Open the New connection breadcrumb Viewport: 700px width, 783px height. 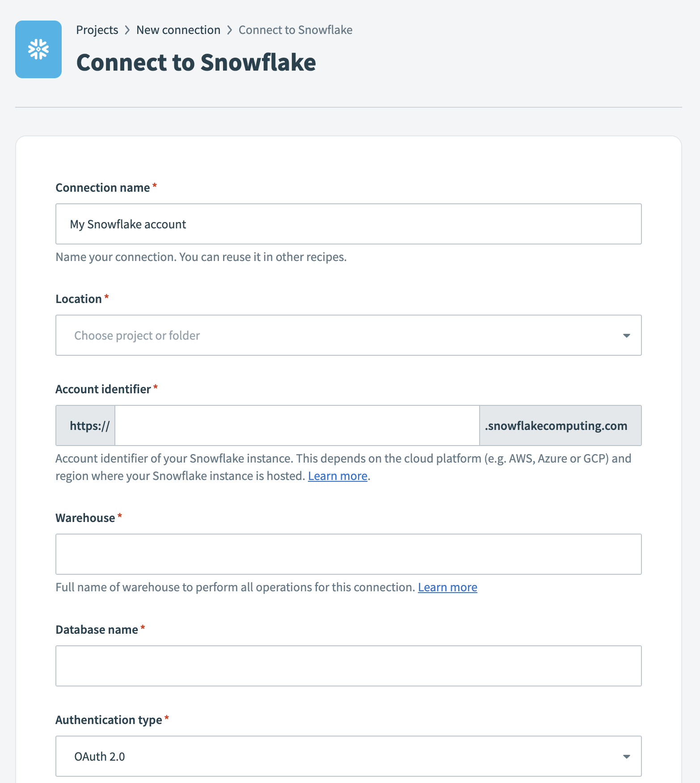tap(178, 29)
